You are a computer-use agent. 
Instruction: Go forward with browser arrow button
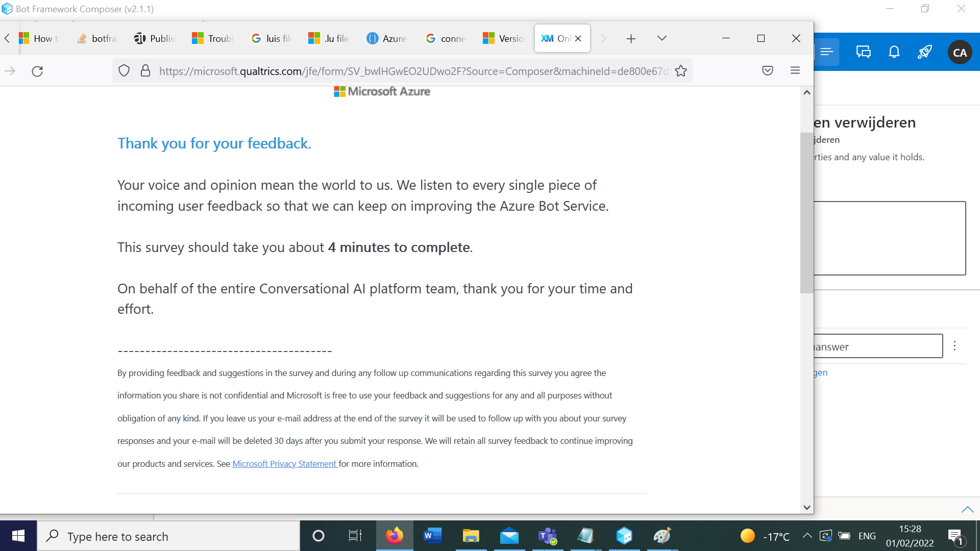[10, 71]
